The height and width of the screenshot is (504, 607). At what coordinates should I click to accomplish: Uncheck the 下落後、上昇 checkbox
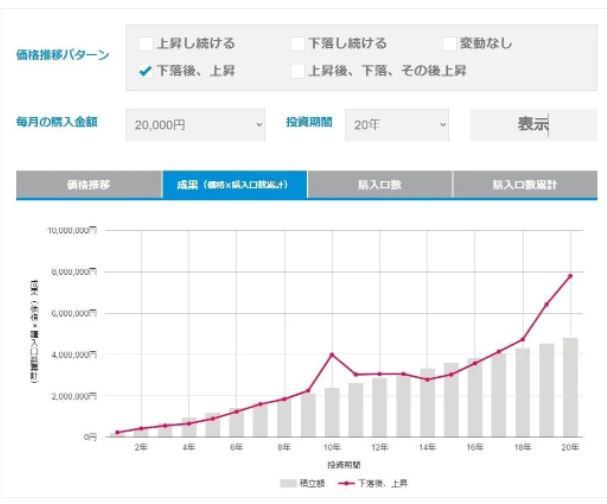tap(146, 71)
